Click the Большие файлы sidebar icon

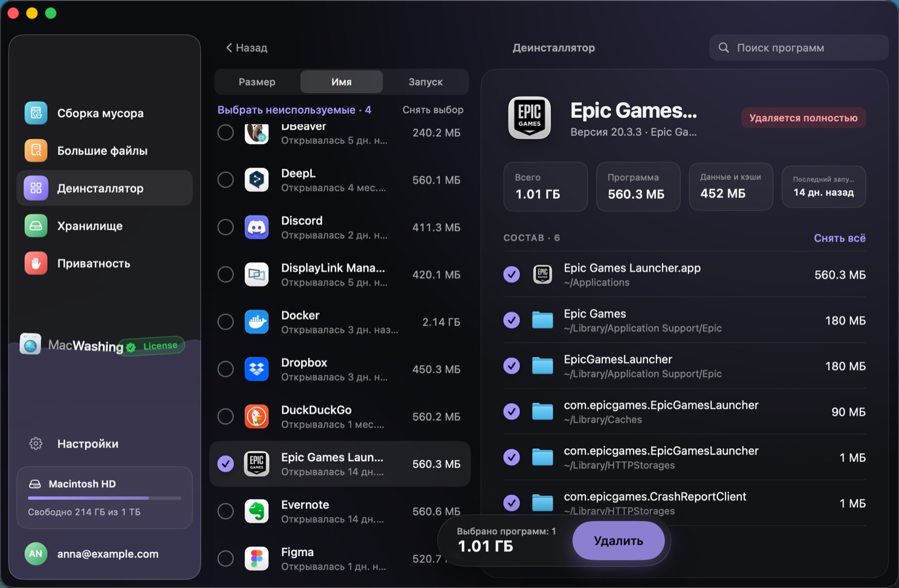pyautogui.click(x=36, y=151)
